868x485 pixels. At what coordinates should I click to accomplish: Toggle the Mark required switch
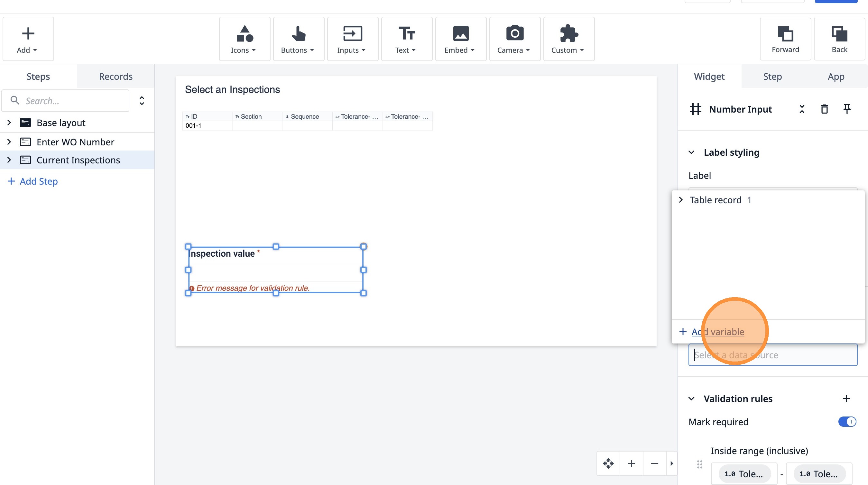coord(847,422)
